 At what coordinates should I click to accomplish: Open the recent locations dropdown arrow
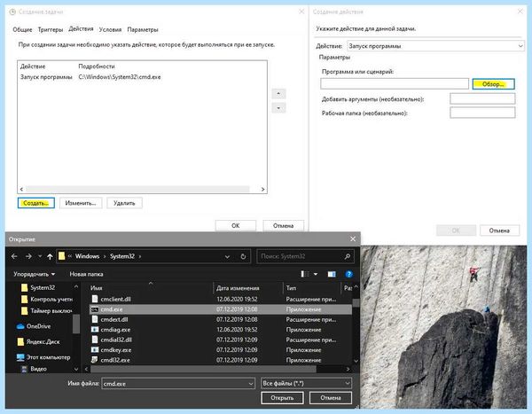[x=40, y=256]
